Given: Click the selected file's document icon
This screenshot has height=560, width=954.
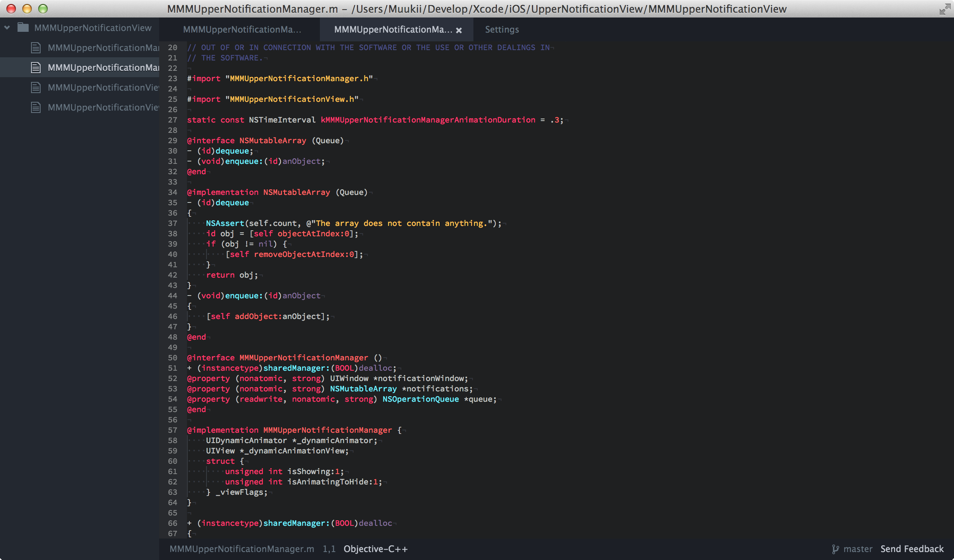Looking at the screenshot, I should click(x=36, y=68).
